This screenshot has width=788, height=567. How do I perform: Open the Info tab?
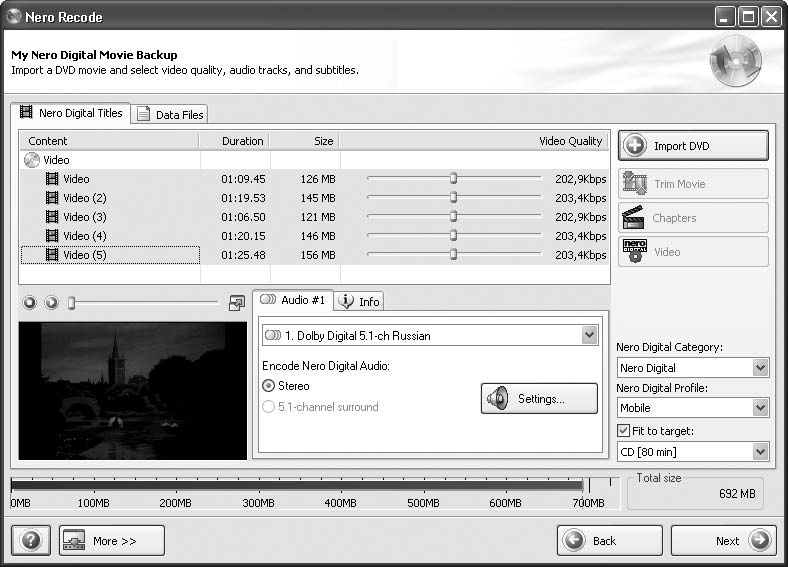click(359, 301)
